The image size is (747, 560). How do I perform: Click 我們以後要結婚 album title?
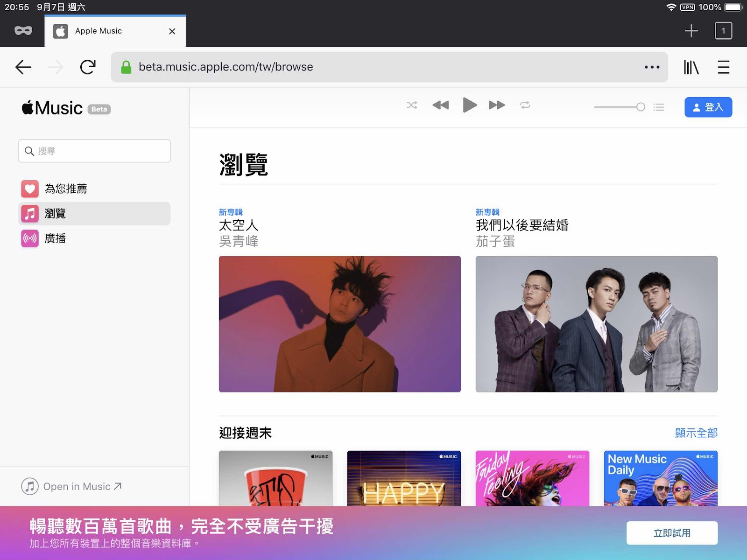522,225
